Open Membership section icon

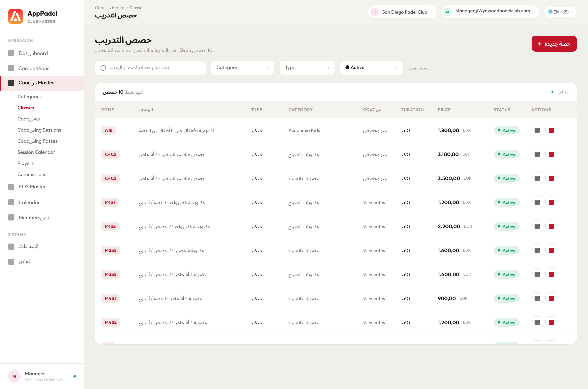pos(11,217)
